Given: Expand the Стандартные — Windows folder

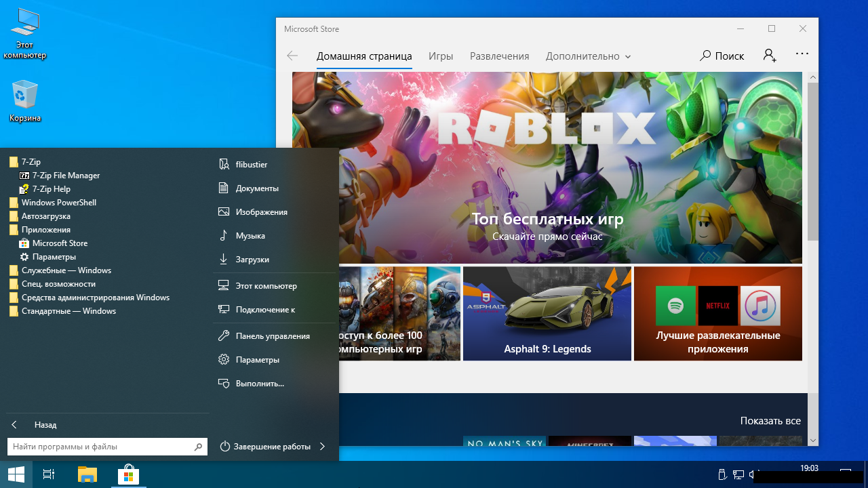Looking at the screenshot, I should click(62, 311).
